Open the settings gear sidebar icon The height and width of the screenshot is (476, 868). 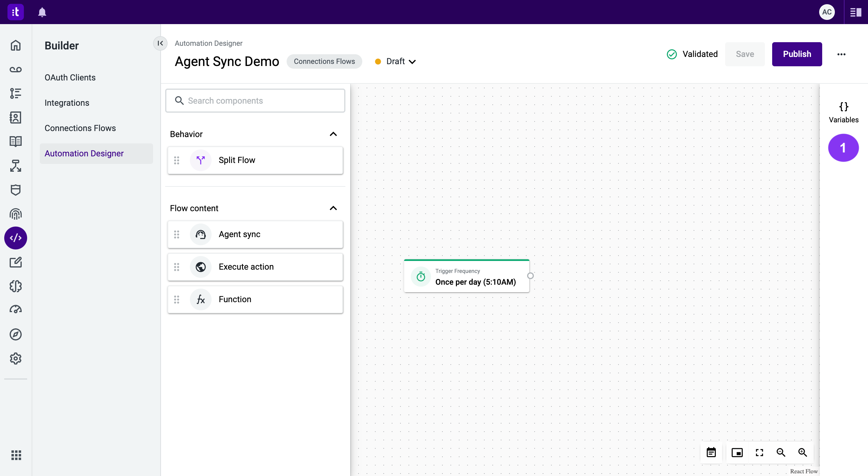15,359
